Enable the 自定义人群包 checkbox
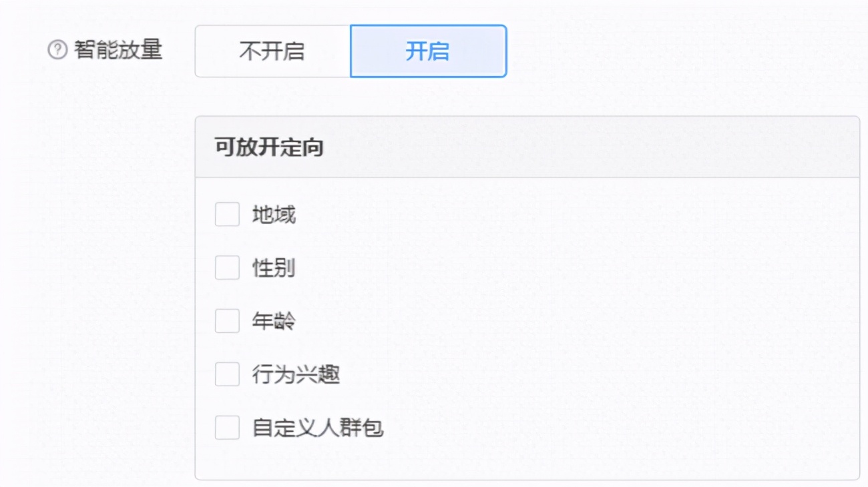 point(226,428)
